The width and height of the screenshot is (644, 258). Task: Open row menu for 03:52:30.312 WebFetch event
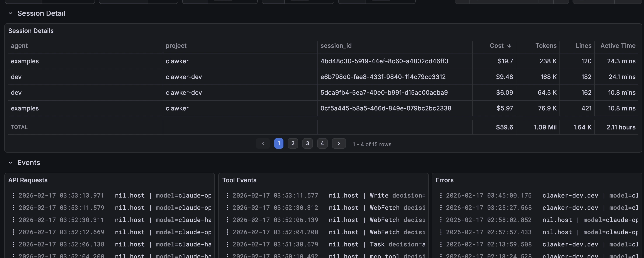(x=227, y=208)
